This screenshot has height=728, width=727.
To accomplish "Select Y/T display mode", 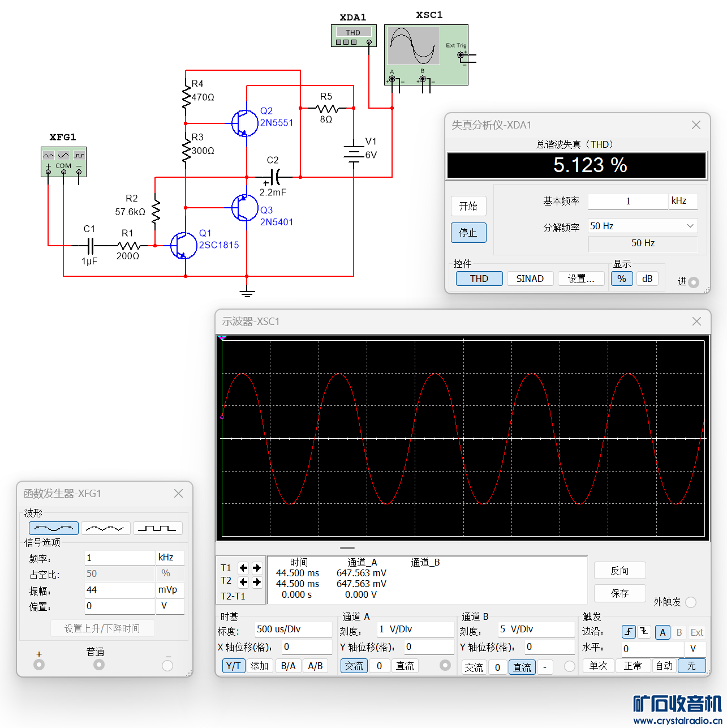I will point(234,666).
